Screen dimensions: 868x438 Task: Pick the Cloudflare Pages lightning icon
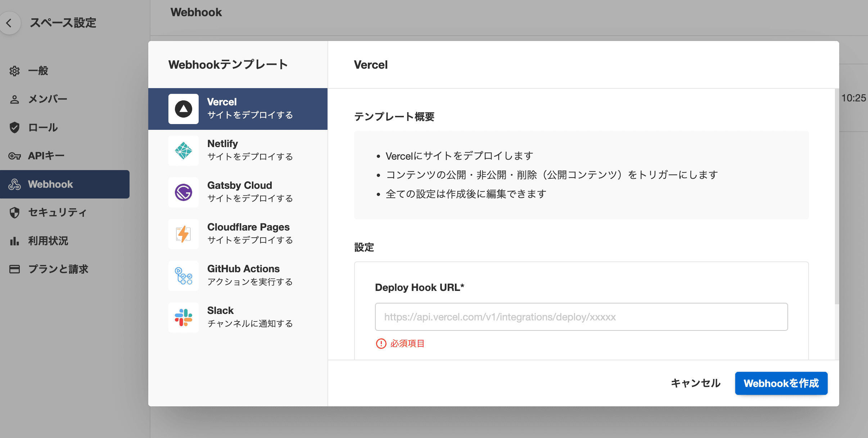(x=184, y=234)
